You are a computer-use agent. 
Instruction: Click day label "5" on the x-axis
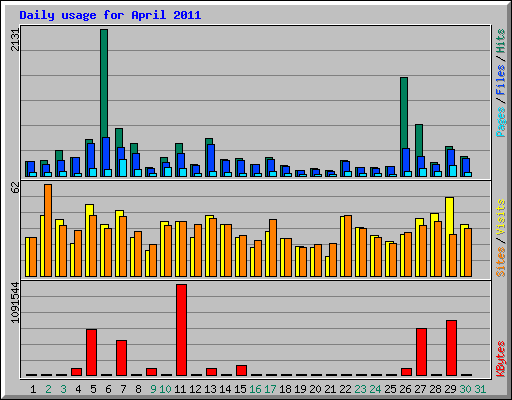(93, 389)
